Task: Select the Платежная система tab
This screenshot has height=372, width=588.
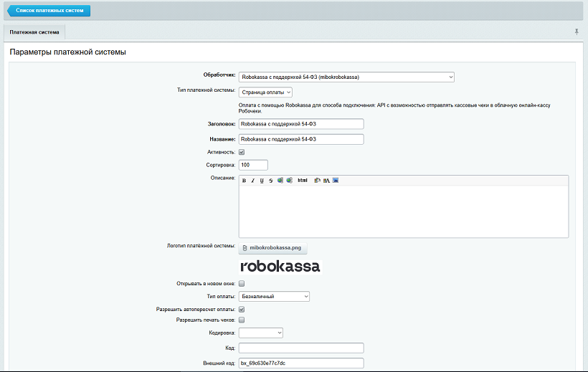Action: tap(34, 32)
